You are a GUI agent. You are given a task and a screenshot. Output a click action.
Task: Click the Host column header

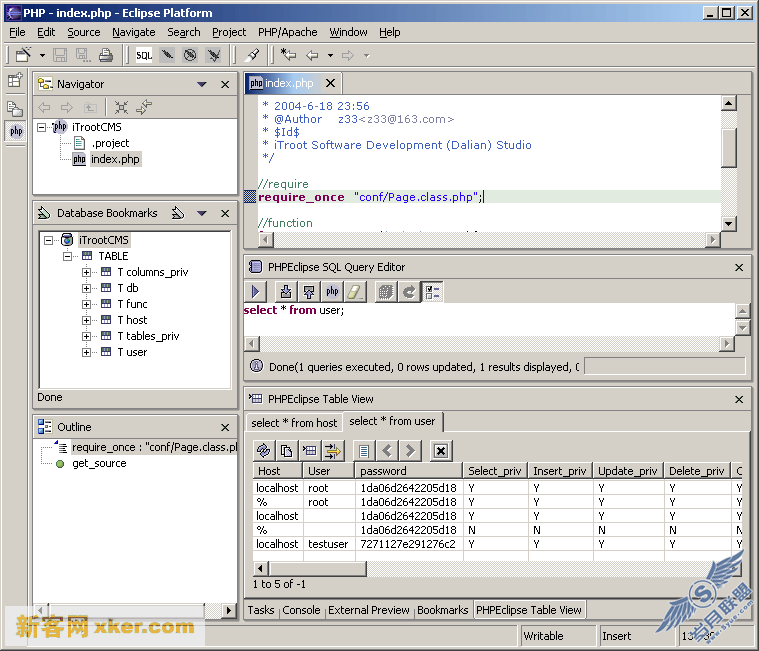[x=277, y=471]
